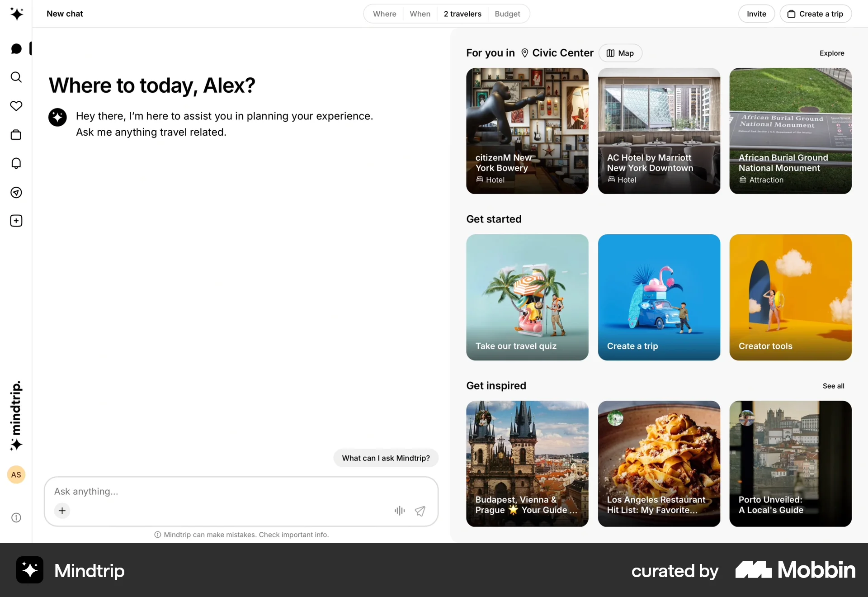868x597 pixels.
Task: Check notifications with the bell icon
Action: [16, 164]
